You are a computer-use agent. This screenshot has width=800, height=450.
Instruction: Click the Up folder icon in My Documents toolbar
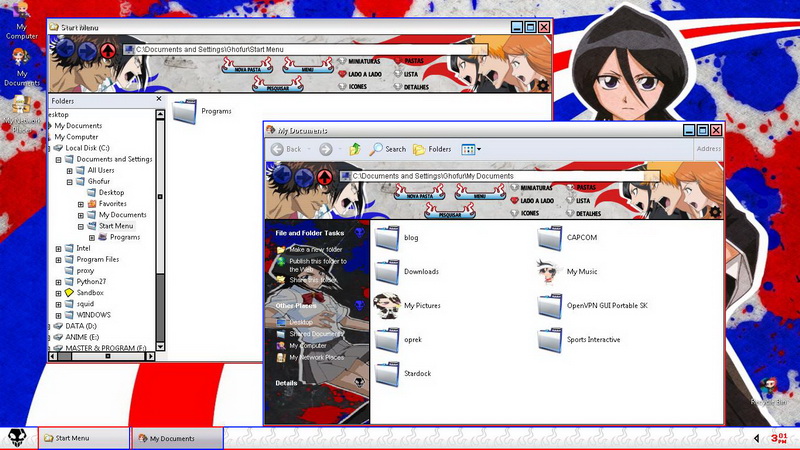tap(355, 149)
